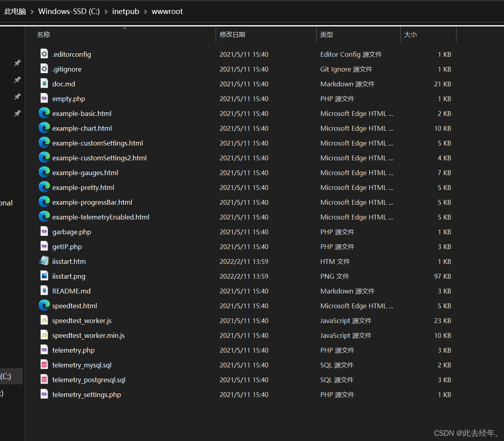Image resolution: width=504 pixels, height=441 pixels.
Task: Select the JS icon for speedtest_worker.js
Action: click(44, 320)
